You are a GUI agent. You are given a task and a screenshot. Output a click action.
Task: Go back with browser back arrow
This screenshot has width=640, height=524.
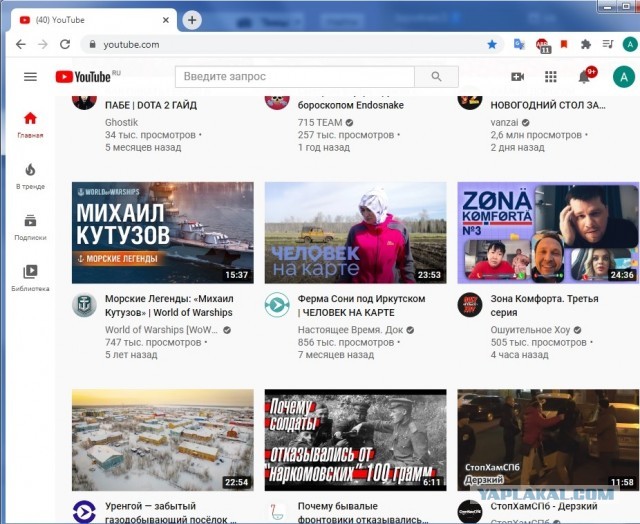point(20,44)
